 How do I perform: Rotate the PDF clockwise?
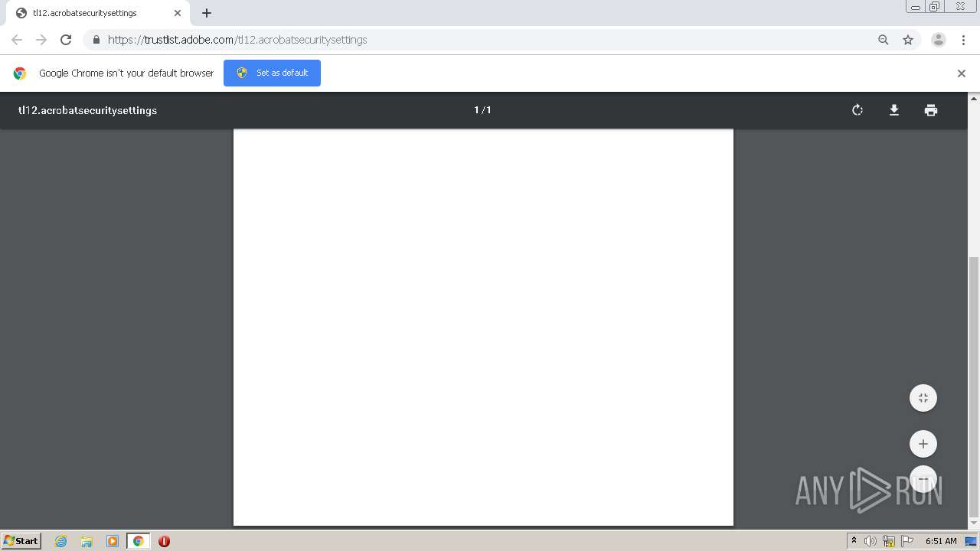tap(857, 110)
